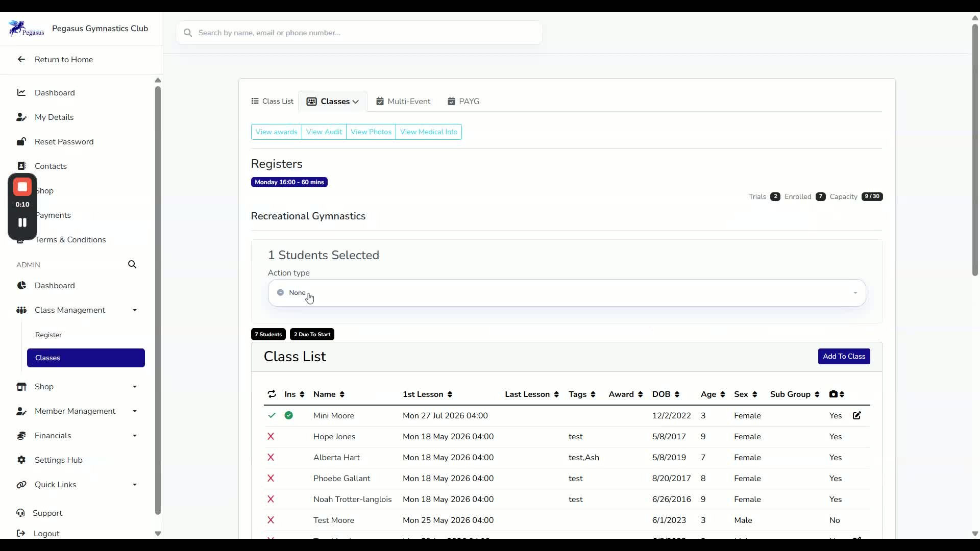Click the Financials coins icon
The width and height of the screenshot is (980, 551).
[21, 435]
